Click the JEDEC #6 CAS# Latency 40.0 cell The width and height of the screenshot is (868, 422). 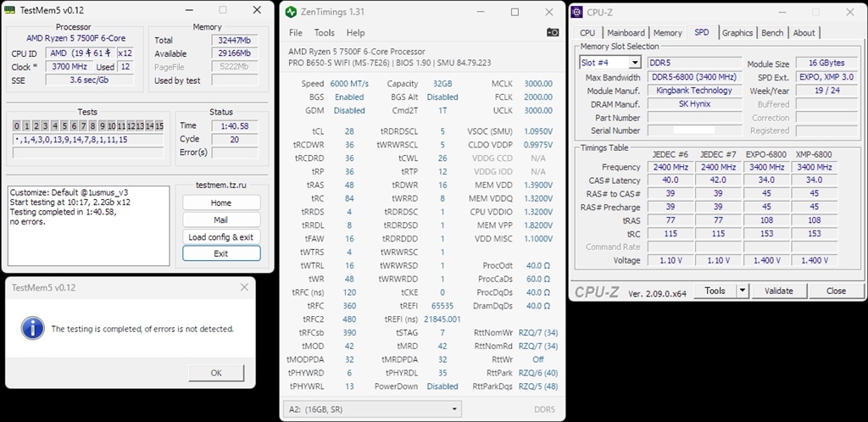(670, 180)
